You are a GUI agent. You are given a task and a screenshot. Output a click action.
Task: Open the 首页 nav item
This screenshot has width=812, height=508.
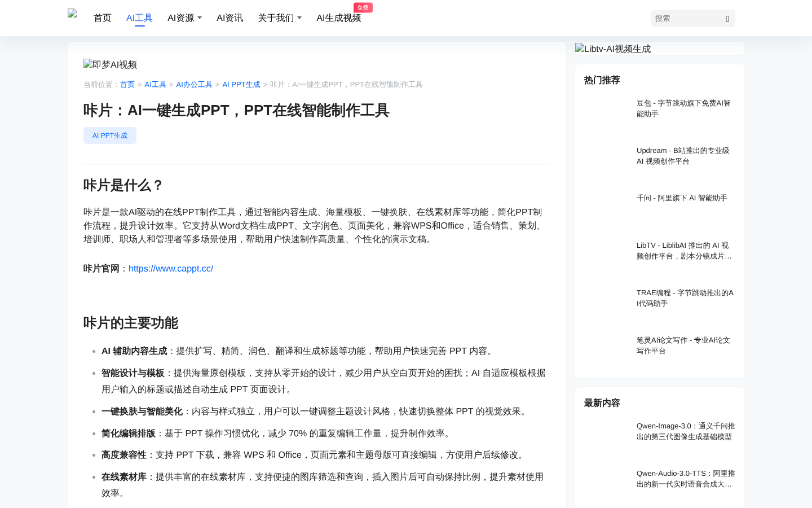103,18
